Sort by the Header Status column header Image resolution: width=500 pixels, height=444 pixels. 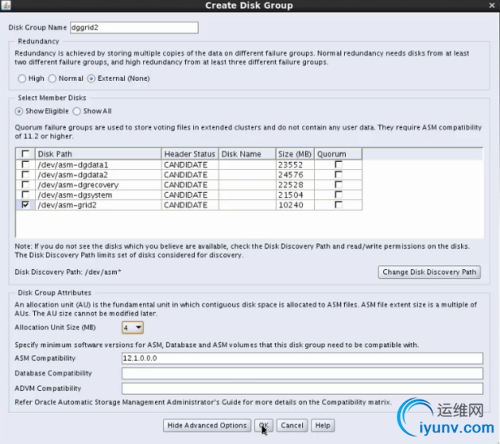pyautogui.click(x=190, y=154)
